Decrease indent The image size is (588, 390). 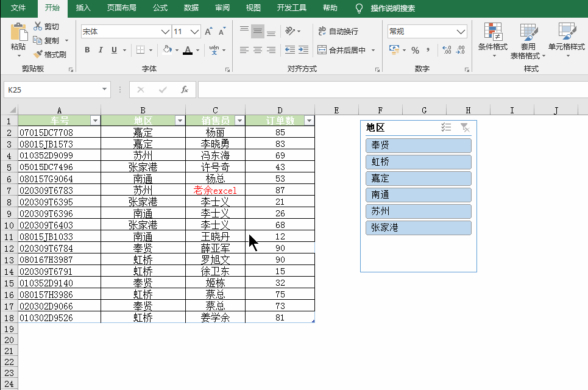(290, 50)
